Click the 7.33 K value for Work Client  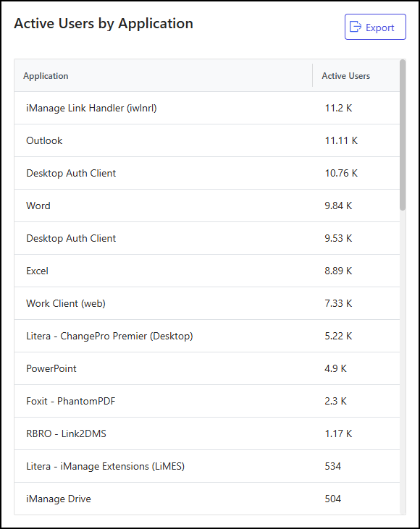coord(338,303)
